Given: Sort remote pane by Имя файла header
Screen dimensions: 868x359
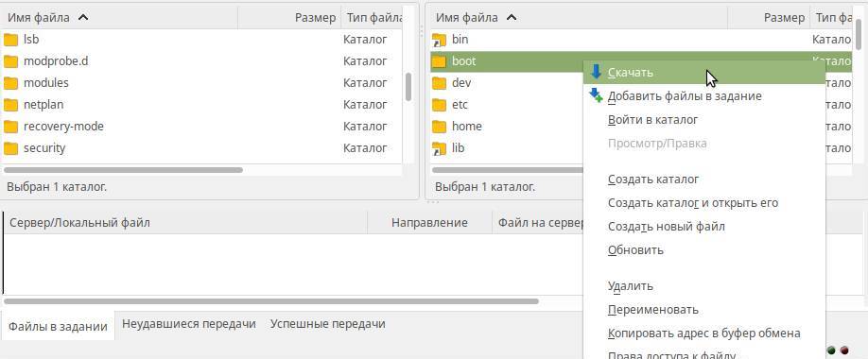Looking at the screenshot, I should point(579,18).
